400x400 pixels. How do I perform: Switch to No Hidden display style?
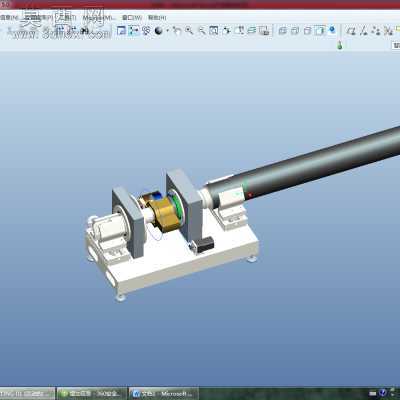click(x=307, y=31)
